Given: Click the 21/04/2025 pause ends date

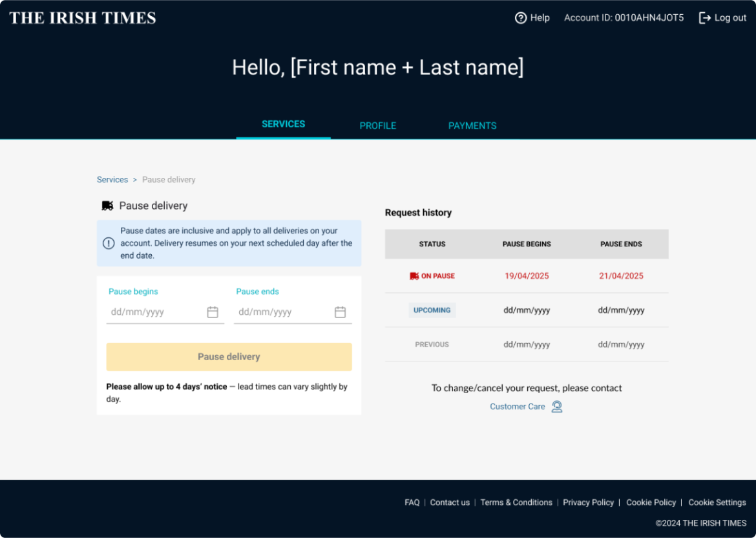Looking at the screenshot, I should pyautogui.click(x=622, y=276).
